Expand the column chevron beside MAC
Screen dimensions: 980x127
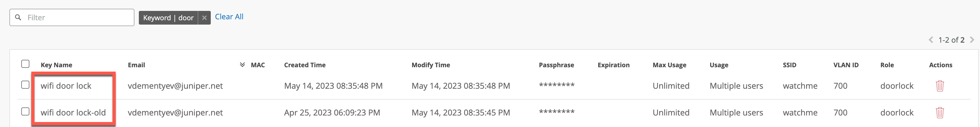coord(242,65)
